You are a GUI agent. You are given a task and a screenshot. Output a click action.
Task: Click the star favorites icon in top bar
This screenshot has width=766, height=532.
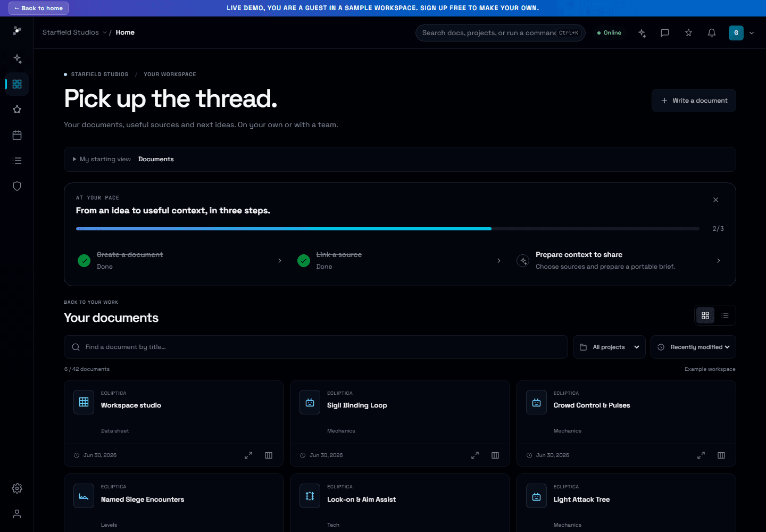(x=688, y=33)
